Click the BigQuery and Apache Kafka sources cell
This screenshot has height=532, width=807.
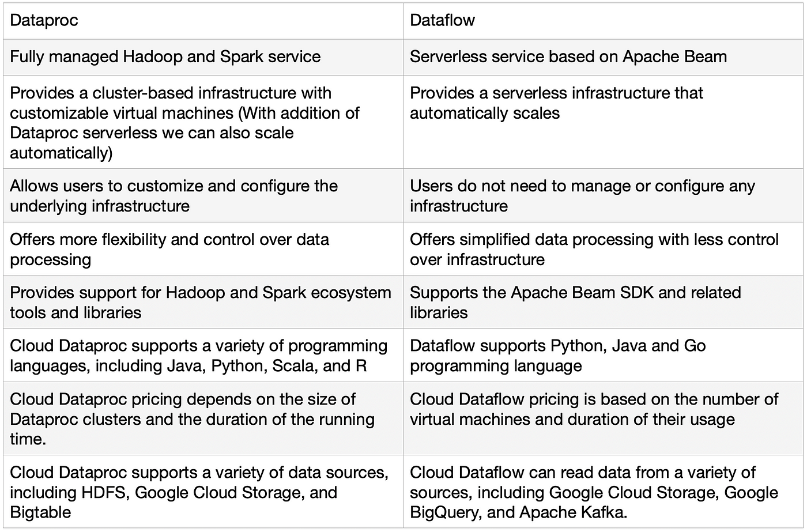603,491
